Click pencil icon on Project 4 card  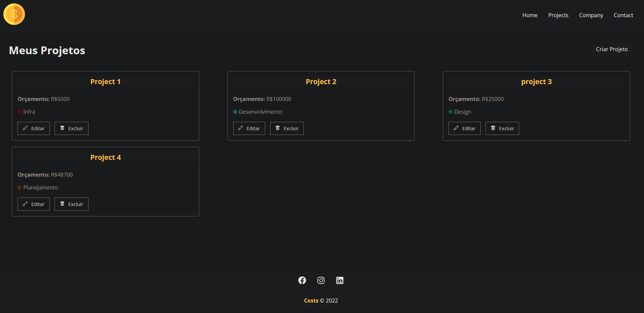(x=25, y=204)
